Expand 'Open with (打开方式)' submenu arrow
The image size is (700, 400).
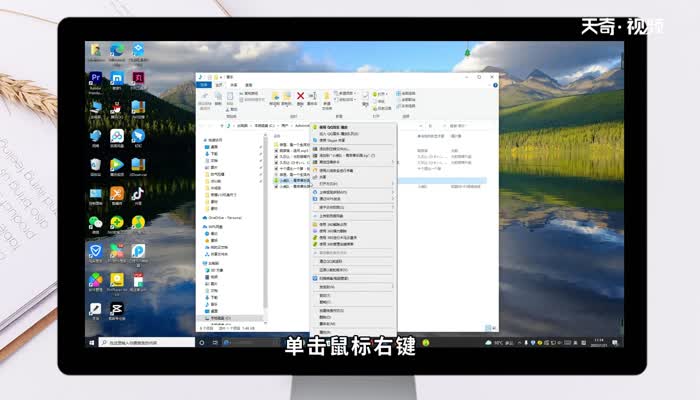(393, 183)
